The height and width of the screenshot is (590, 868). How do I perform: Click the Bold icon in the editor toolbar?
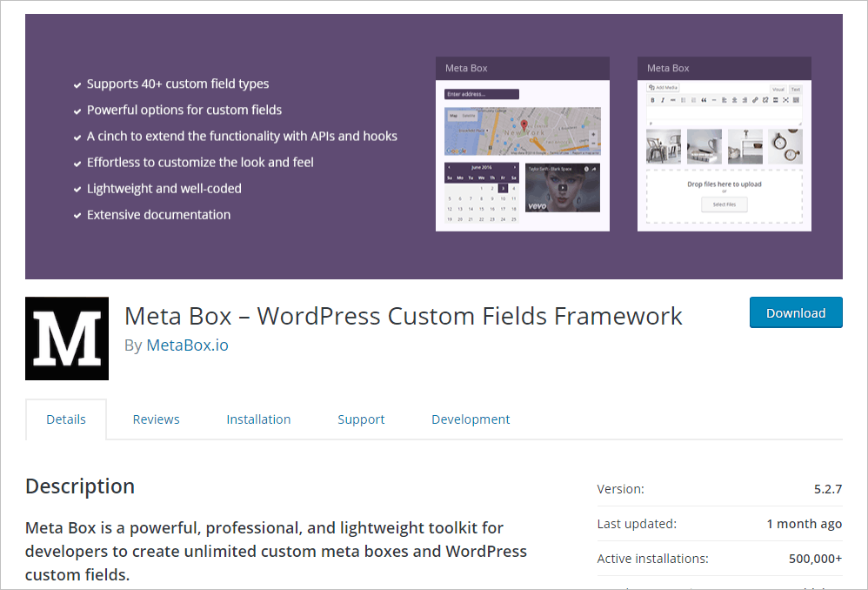point(652,100)
